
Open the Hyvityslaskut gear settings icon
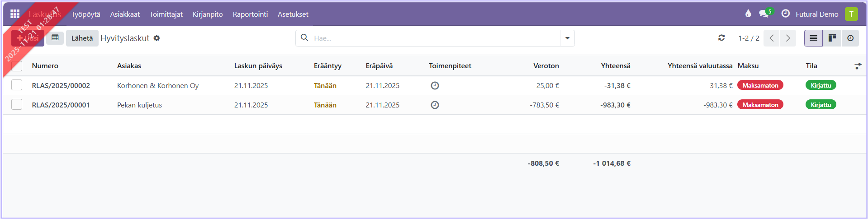point(157,38)
